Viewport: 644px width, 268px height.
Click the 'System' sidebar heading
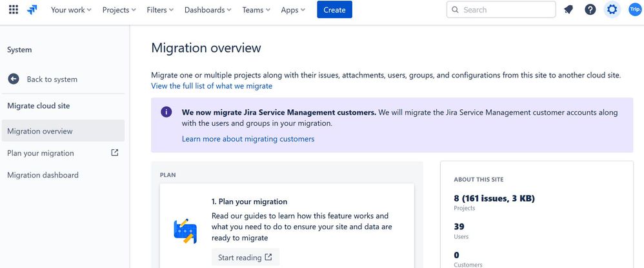[19, 50]
